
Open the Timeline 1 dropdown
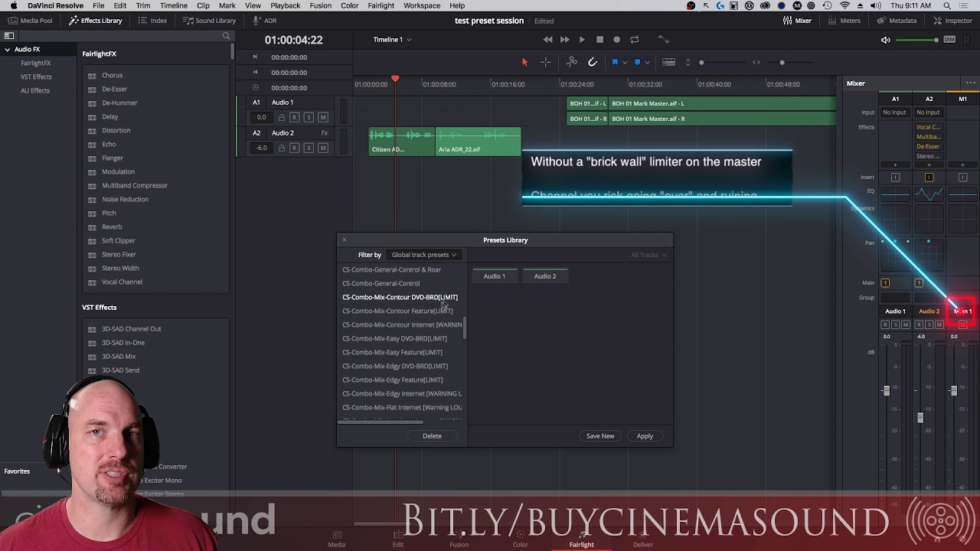392,40
